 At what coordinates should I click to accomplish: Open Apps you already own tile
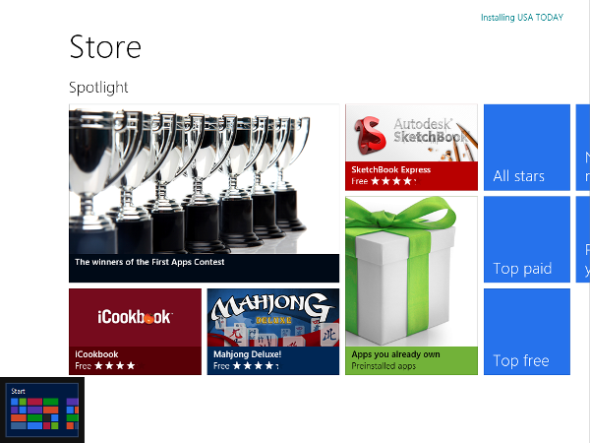pos(411,286)
